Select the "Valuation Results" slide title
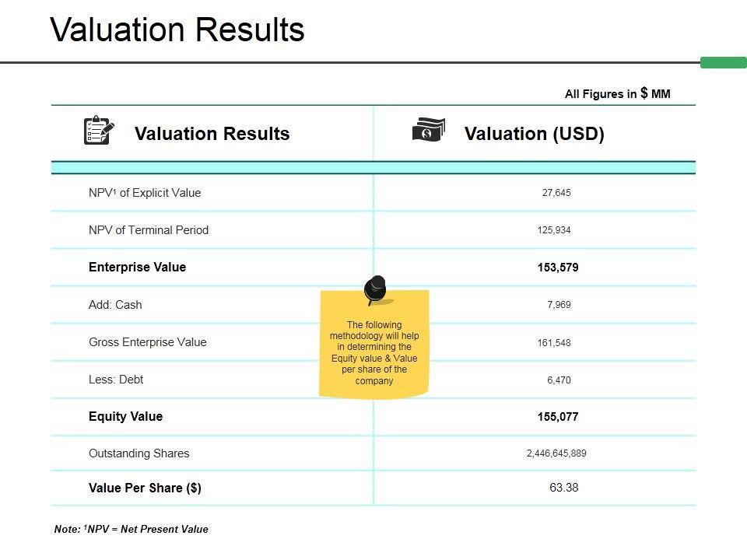747x560 pixels. coord(177,30)
